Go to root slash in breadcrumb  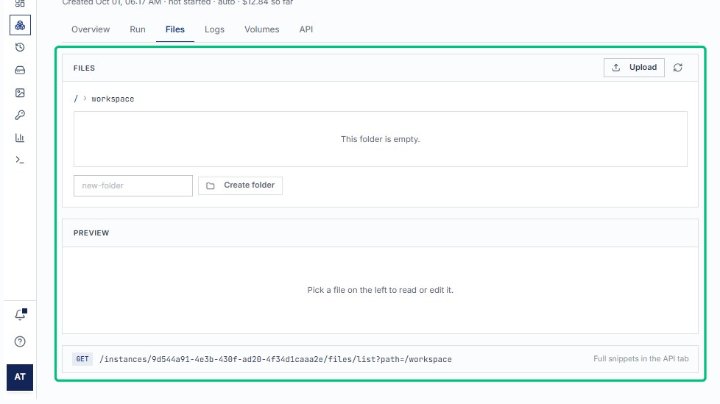tap(76, 99)
